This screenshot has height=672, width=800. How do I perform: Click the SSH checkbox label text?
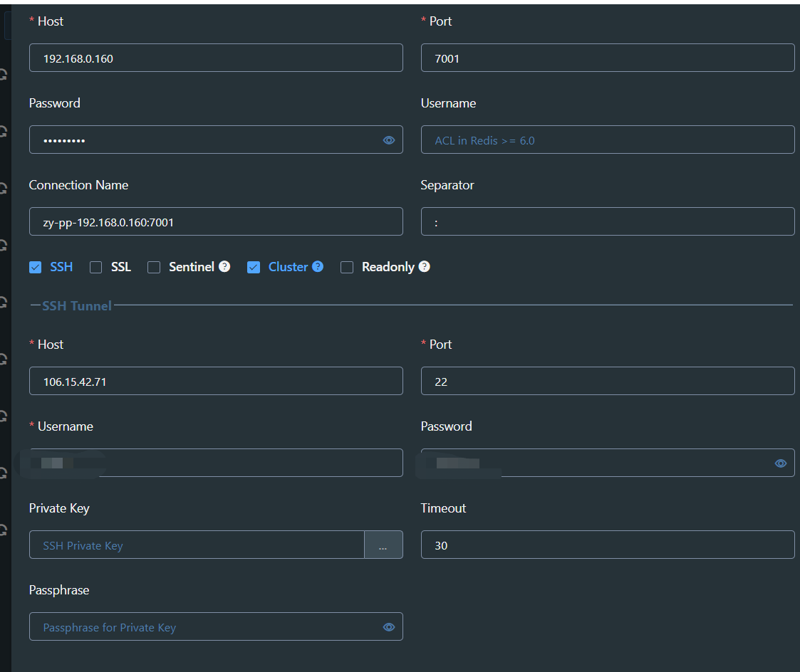coord(61,267)
